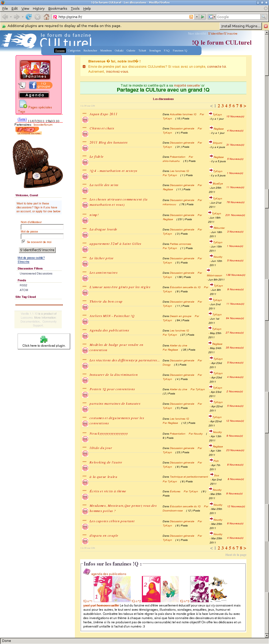Click the Le Fanzine Culturel partner banner
Image resolution: width=269 pixels, height=644 pixels.
point(28,131)
